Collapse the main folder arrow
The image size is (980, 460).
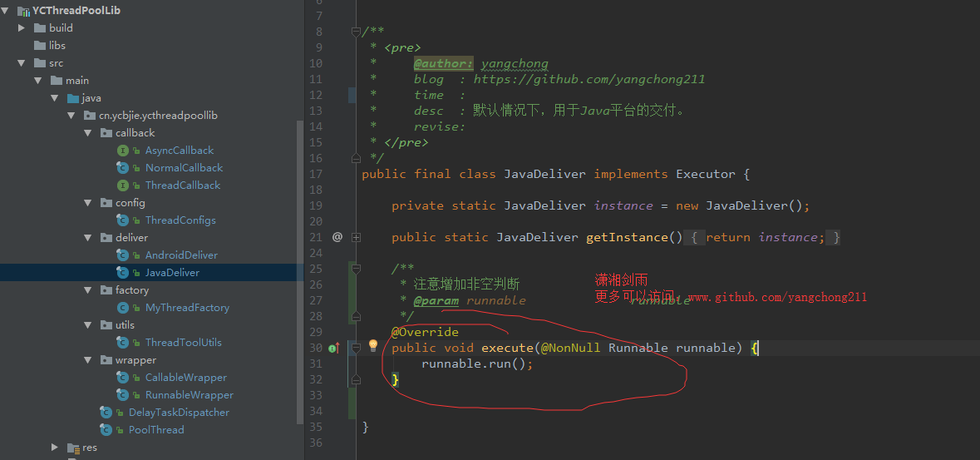point(37,81)
